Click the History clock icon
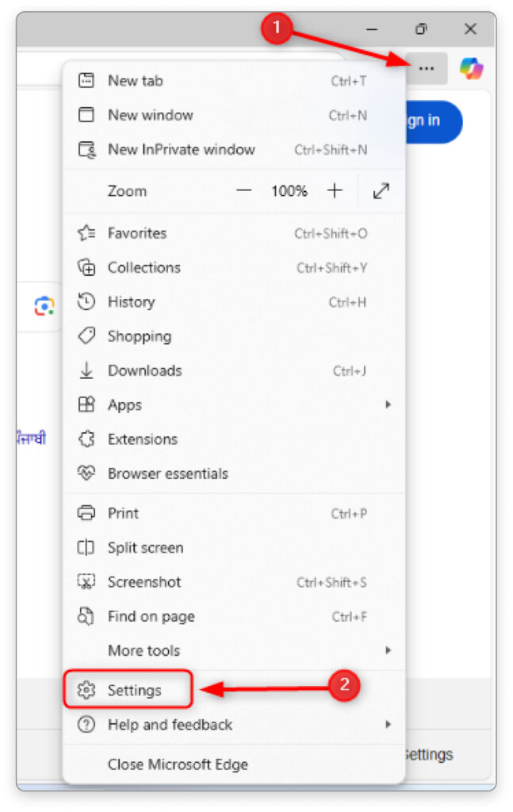 click(x=86, y=302)
